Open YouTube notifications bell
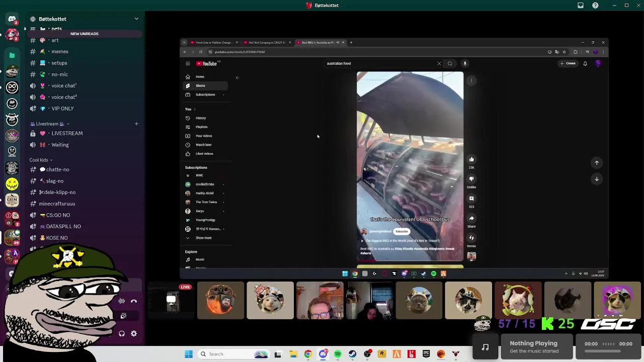Image resolution: width=644 pixels, height=362 pixels. point(585,63)
